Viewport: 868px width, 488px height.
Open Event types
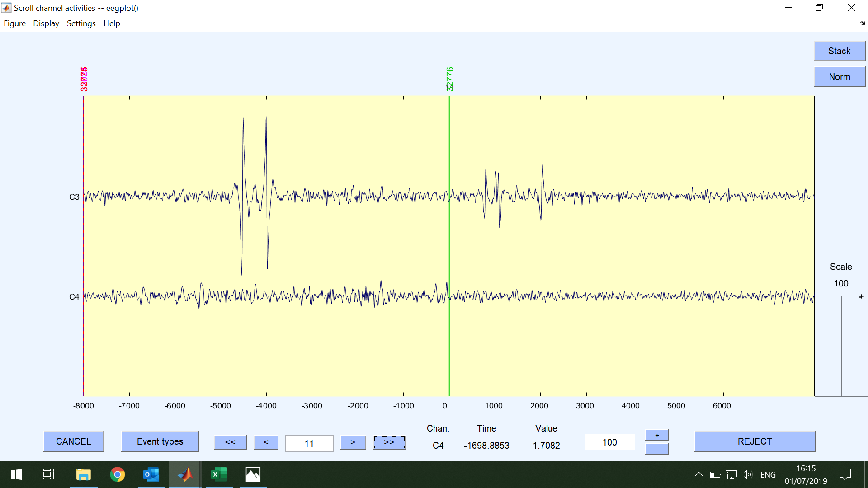point(160,441)
